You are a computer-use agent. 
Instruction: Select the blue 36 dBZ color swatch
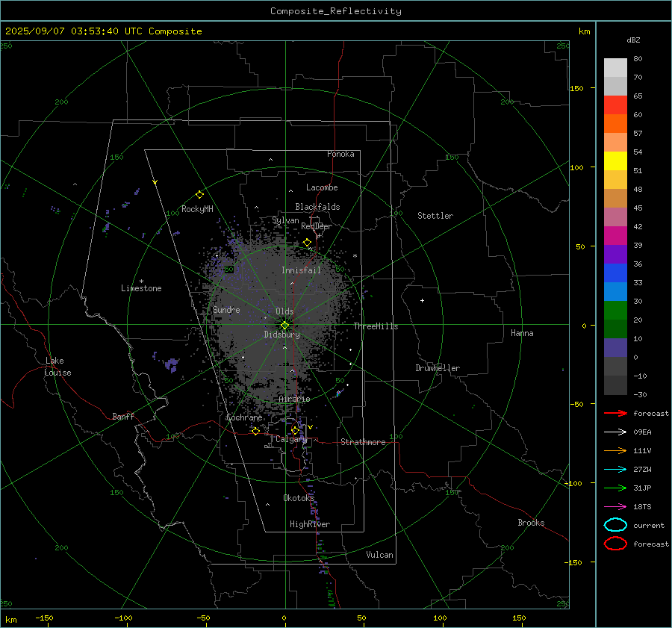coord(615,273)
